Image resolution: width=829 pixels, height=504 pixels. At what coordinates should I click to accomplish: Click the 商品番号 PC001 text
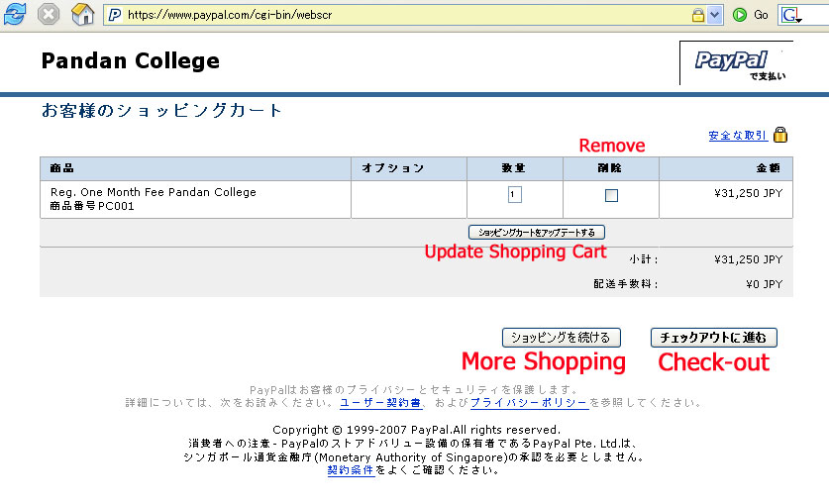[92, 206]
